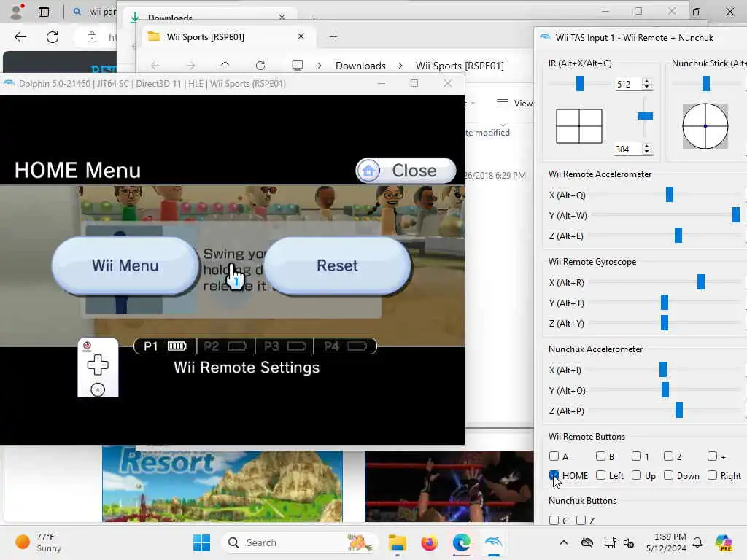Toggle the Wii Remote 2 button checkbox
This screenshot has width=747, height=560.
[668, 456]
